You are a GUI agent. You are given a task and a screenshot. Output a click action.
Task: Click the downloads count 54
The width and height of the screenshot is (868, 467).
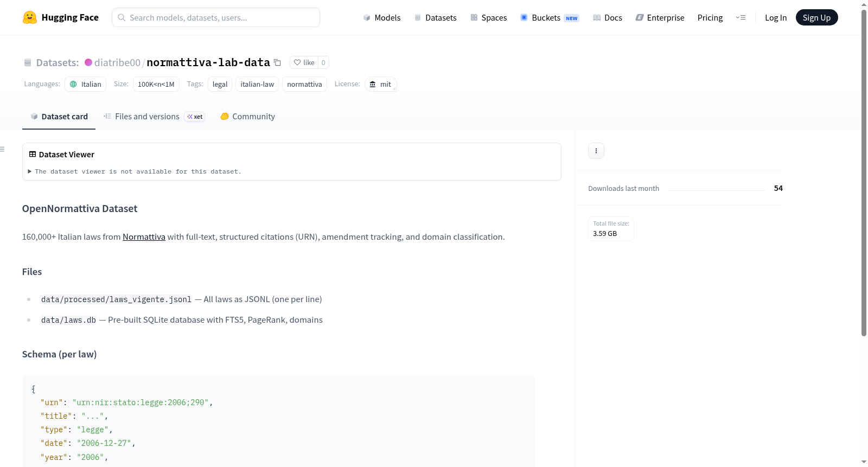(778, 188)
